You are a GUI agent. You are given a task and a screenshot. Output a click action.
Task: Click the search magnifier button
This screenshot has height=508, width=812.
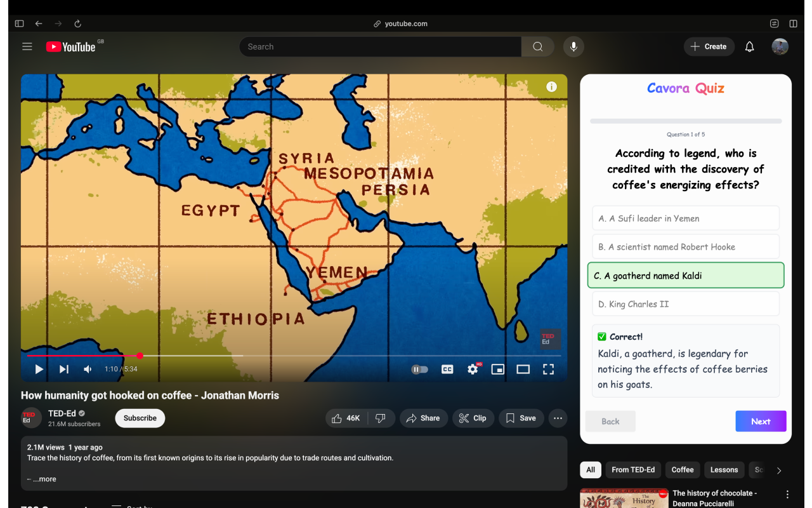coord(537,46)
